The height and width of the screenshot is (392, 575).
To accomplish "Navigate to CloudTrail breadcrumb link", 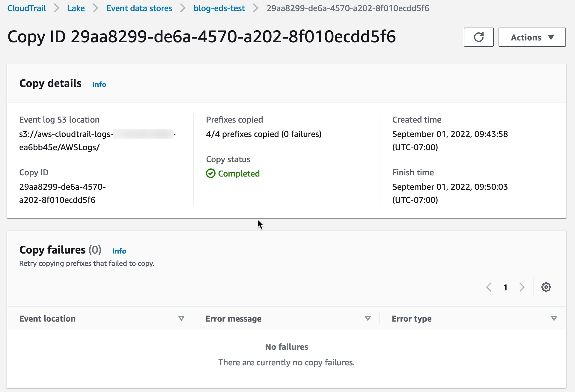I will (26, 8).
